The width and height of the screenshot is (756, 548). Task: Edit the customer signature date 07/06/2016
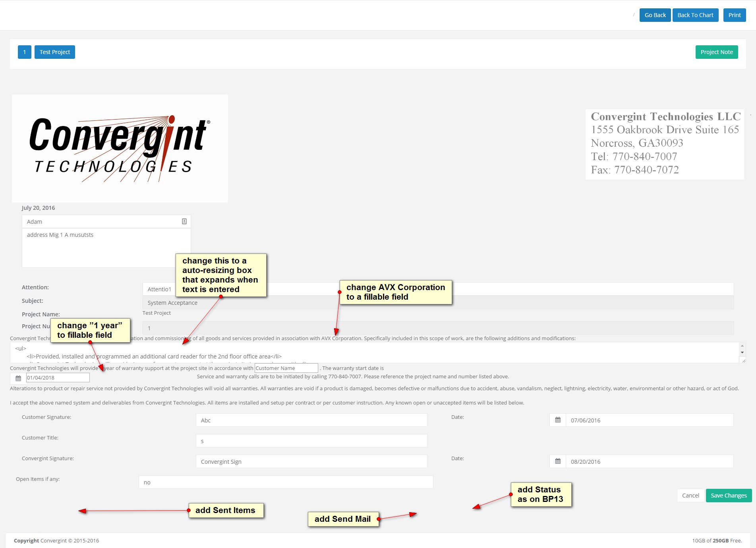point(650,420)
